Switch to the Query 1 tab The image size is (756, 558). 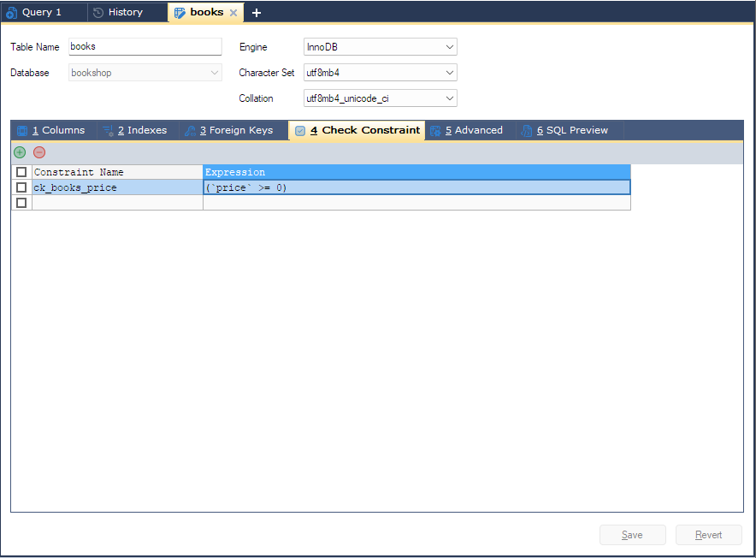[x=42, y=13]
